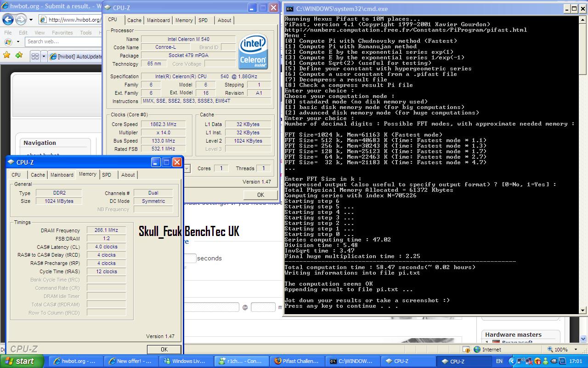Viewport: 588px width, 368px height.
Task: Open Favorites Center yellow star icon
Action: (x=7, y=56)
